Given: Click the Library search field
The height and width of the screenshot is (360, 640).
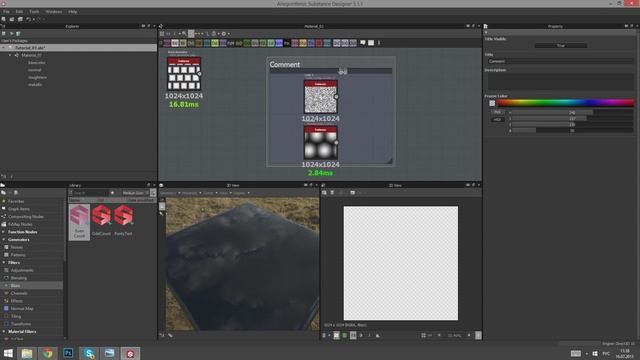Looking at the screenshot, I should [91, 193].
